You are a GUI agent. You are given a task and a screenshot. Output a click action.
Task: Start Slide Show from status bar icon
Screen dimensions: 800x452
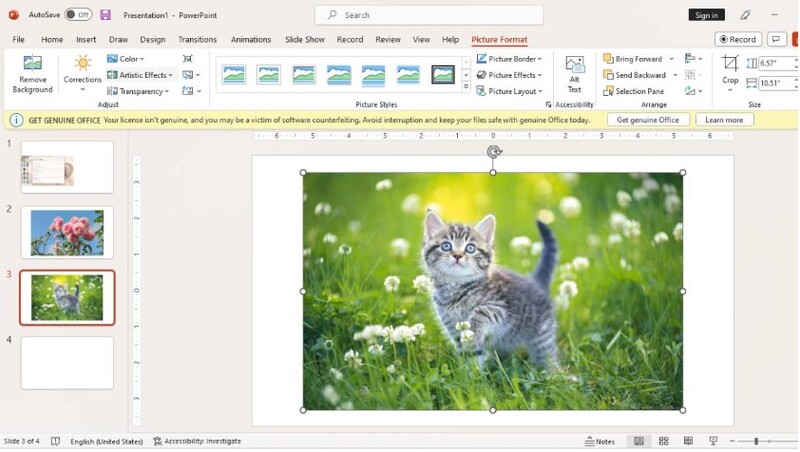pyautogui.click(x=713, y=441)
